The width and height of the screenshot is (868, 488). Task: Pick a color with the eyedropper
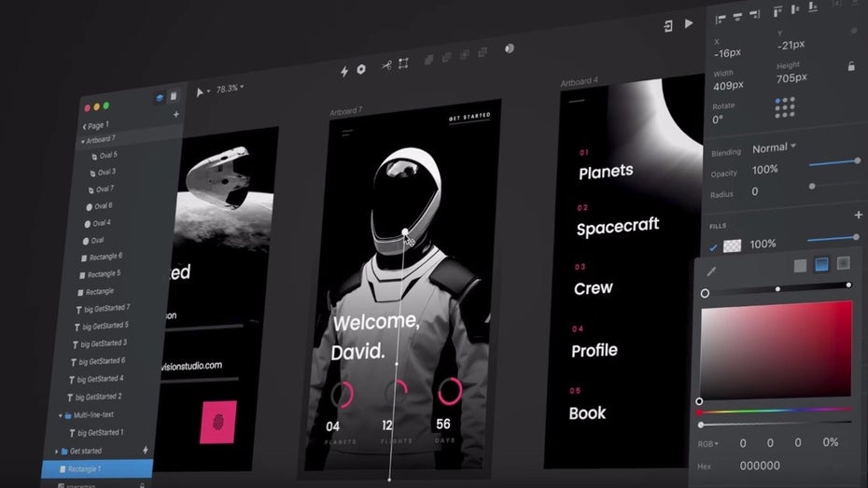711,272
